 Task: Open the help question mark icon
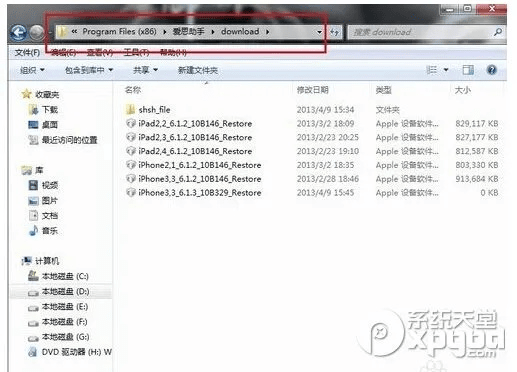click(x=492, y=70)
